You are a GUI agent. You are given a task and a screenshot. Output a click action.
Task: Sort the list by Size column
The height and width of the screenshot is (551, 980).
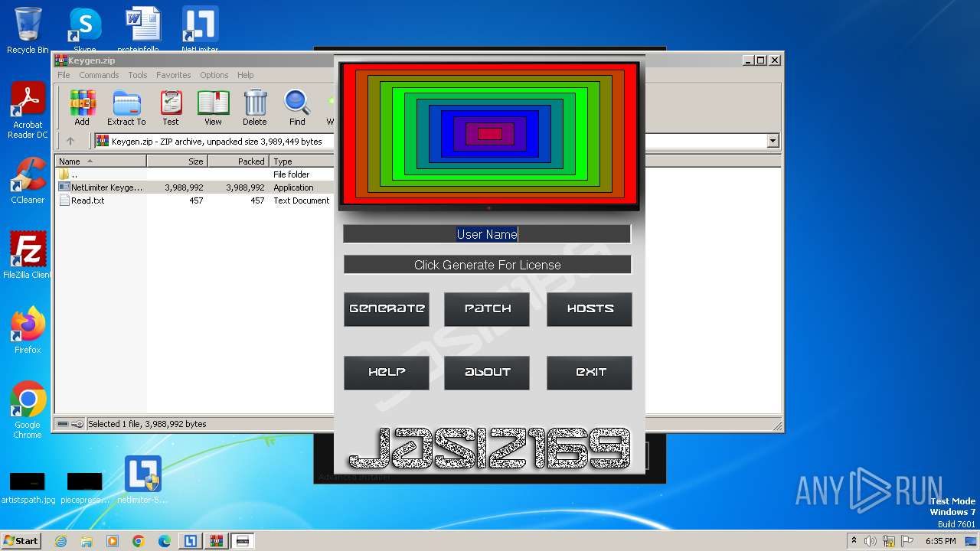coord(178,161)
